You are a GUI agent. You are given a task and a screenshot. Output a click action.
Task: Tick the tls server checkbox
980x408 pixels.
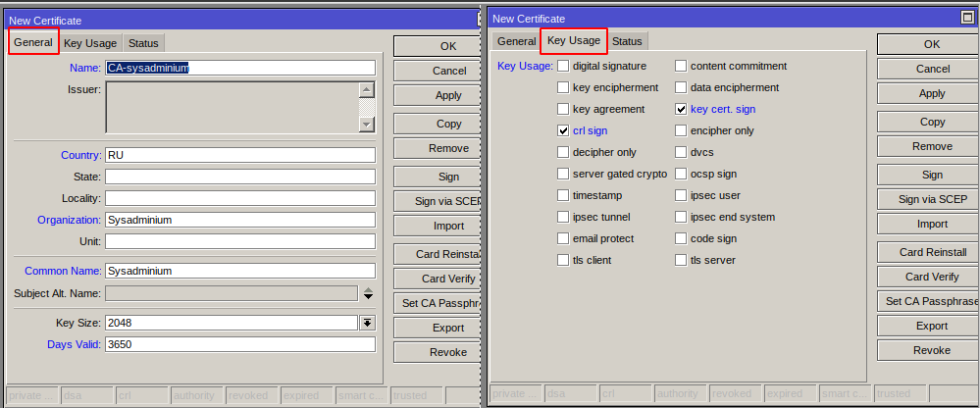[681, 260]
